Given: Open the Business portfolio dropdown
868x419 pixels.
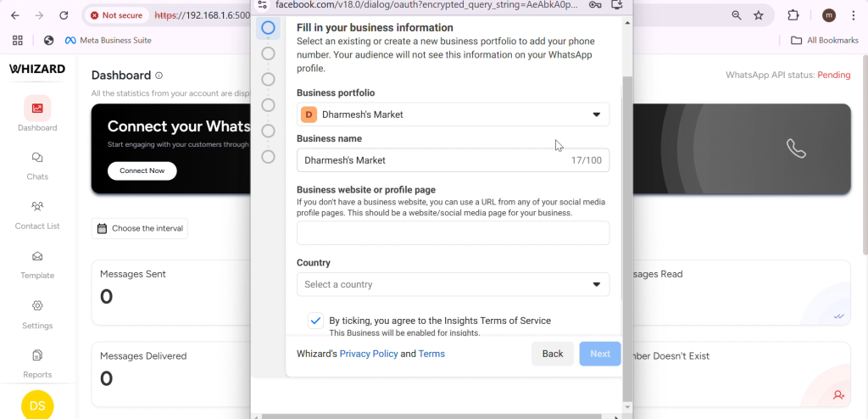Looking at the screenshot, I should click(x=453, y=115).
